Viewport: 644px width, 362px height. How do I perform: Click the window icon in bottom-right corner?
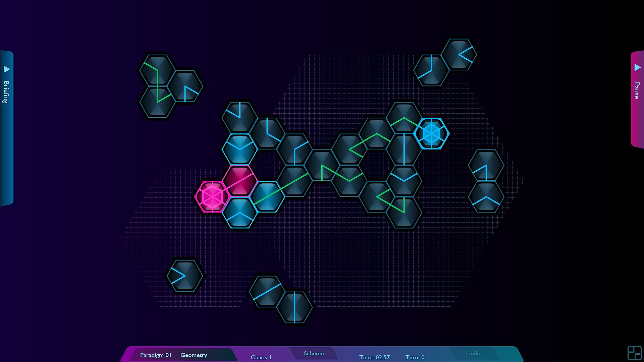point(634,353)
